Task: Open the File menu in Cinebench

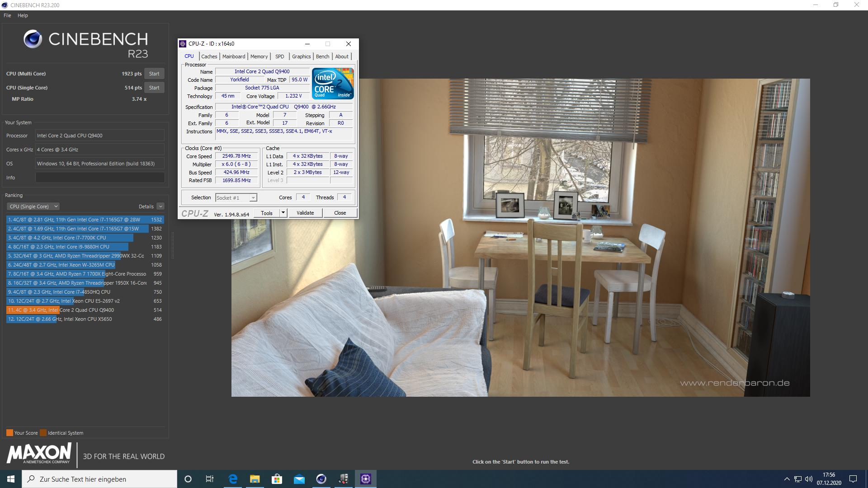Action: point(7,15)
